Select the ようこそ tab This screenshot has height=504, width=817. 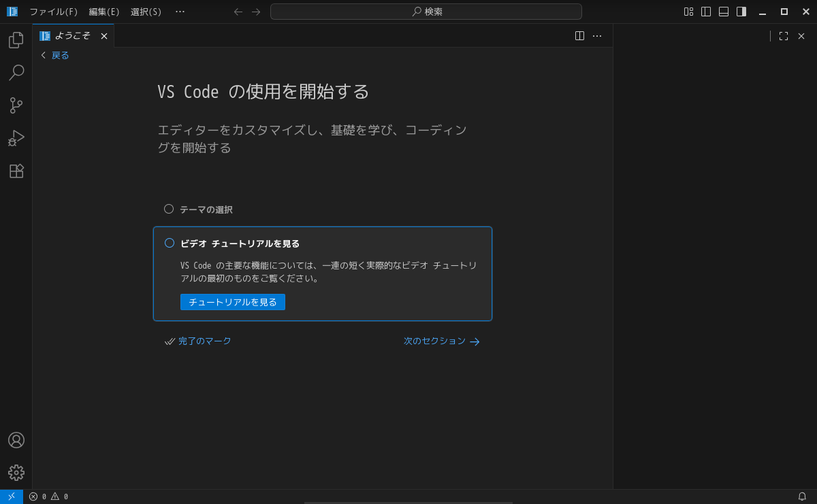click(73, 36)
